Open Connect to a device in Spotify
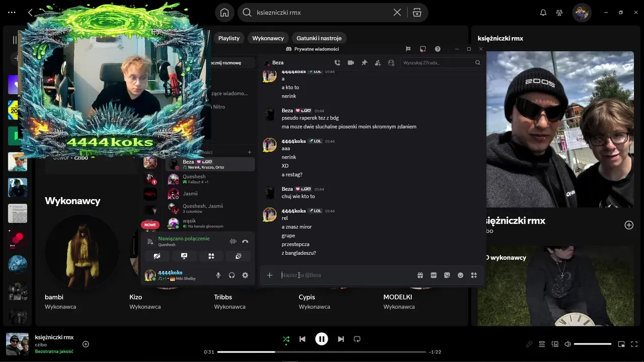The height and width of the screenshot is (362, 644). [x=555, y=344]
